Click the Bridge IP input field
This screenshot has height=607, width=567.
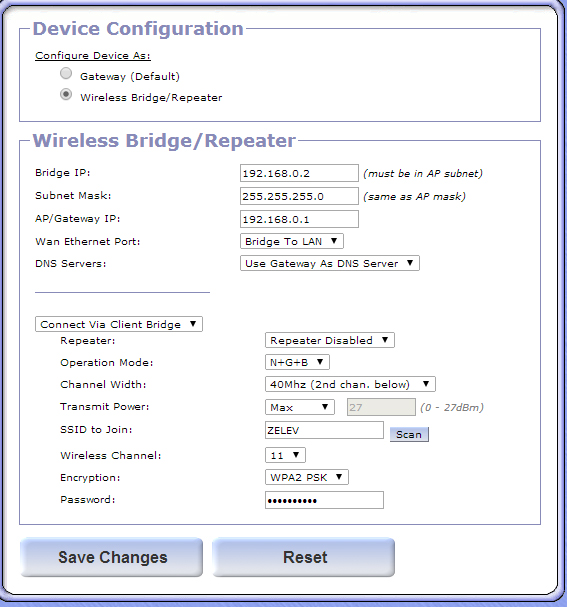click(x=299, y=173)
